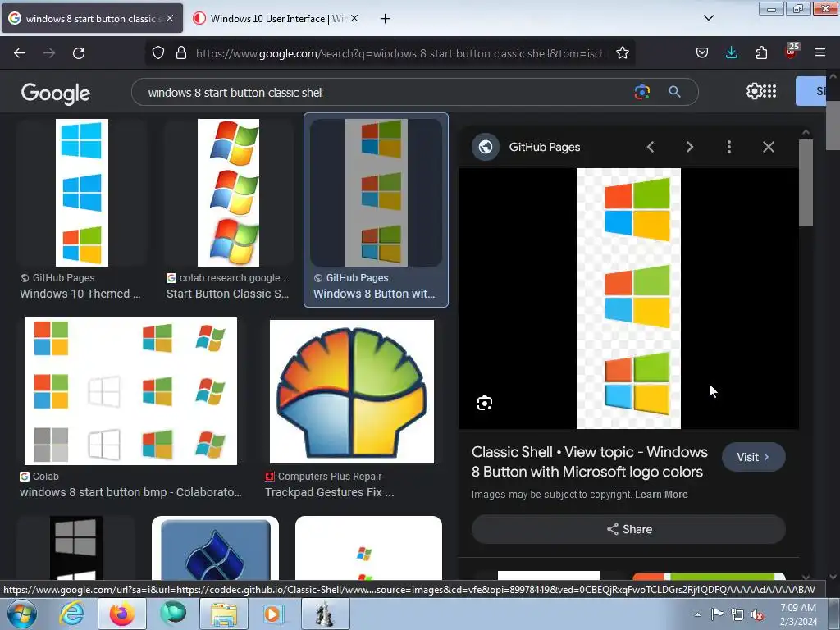Open the chess taskbar application

pyautogui.click(x=324, y=614)
